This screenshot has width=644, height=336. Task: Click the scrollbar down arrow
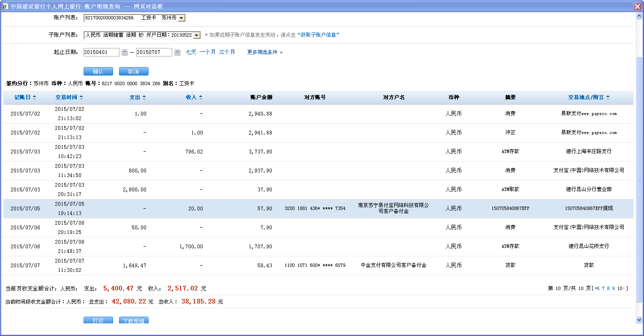click(639, 320)
